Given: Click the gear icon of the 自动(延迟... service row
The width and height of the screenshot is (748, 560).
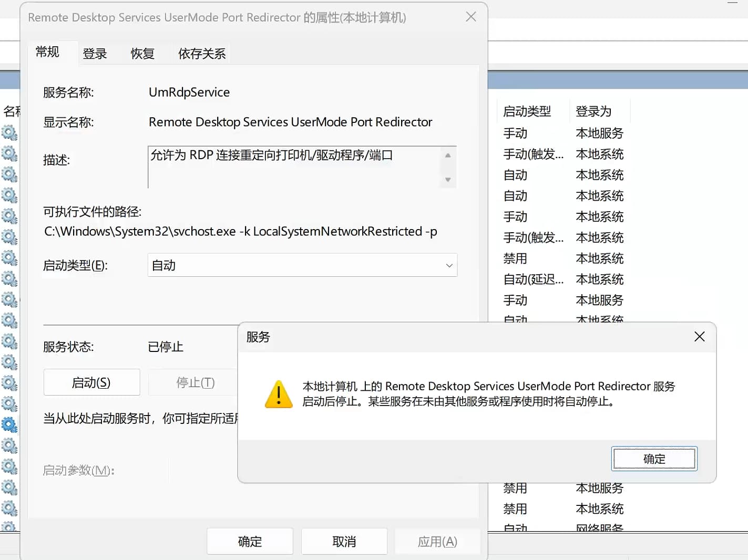Looking at the screenshot, I should [9, 278].
